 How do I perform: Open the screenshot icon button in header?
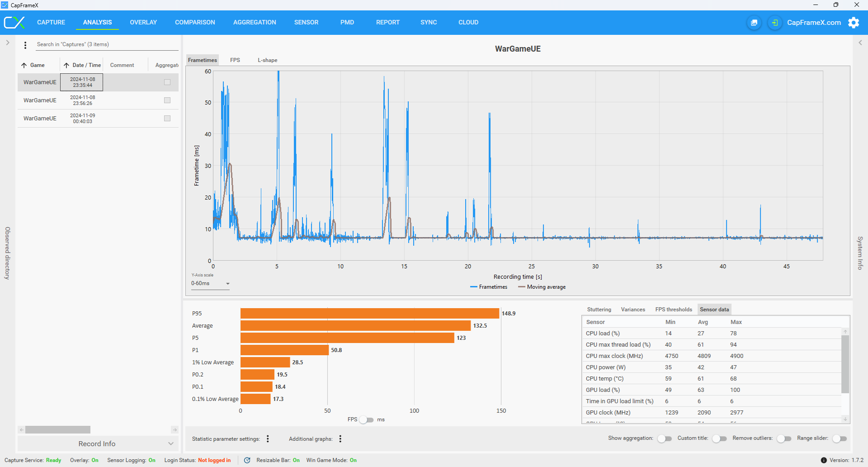pyautogui.click(x=754, y=23)
